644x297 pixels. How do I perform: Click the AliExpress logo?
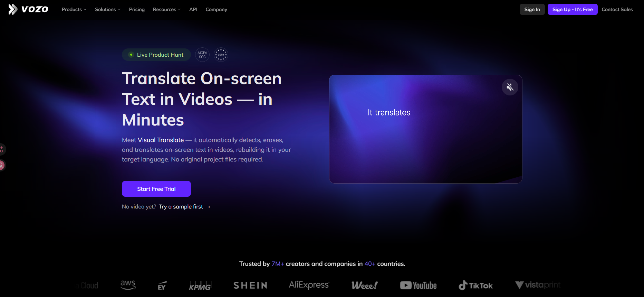pyautogui.click(x=309, y=285)
